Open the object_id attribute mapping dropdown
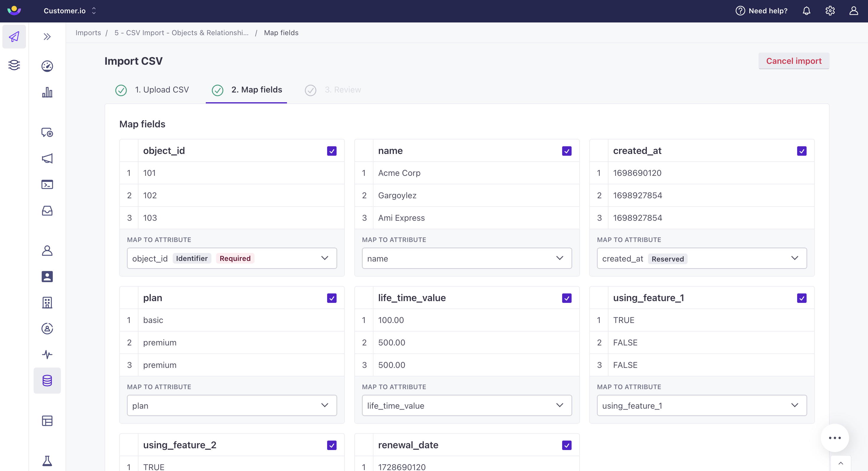 (232, 258)
